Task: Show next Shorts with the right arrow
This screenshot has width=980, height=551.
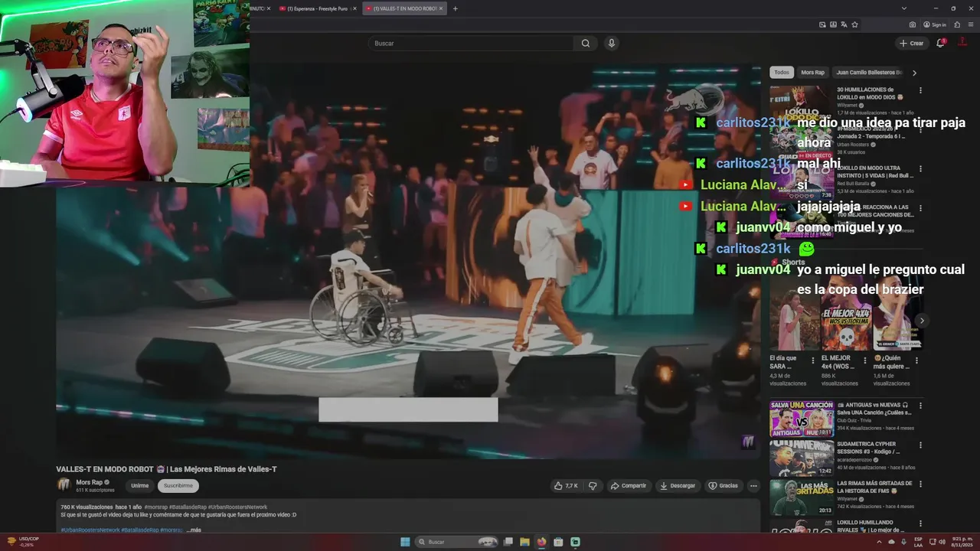Action: [x=922, y=321]
